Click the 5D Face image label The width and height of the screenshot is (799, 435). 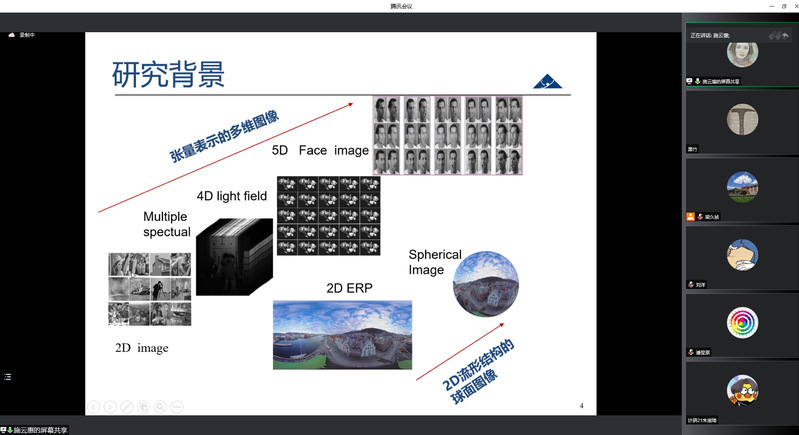pos(320,150)
